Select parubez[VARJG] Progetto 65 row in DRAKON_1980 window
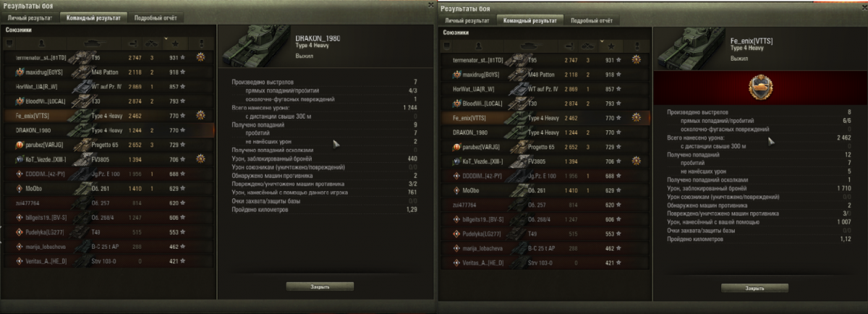The width and height of the screenshot is (868, 314). point(109,145)
